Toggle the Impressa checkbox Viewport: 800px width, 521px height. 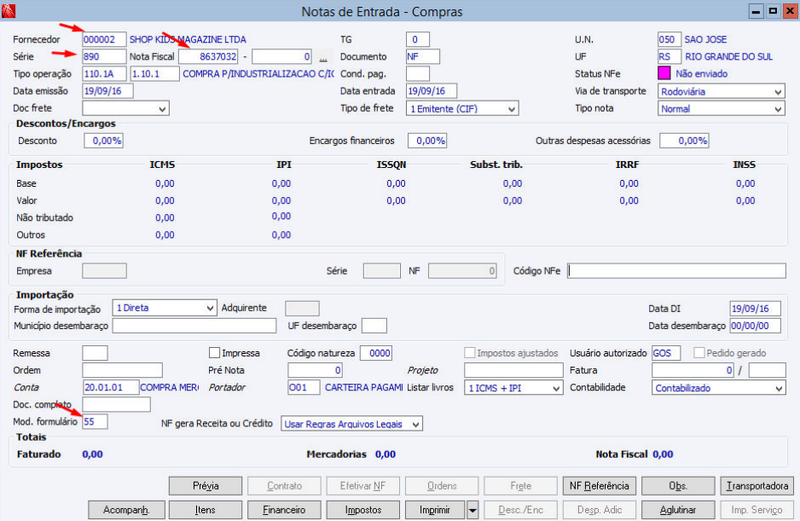pyautogui.click(x=214, y=353)
